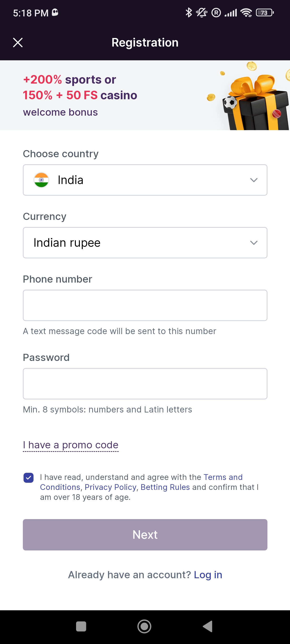Open the Choose country dropdown
This screenshot has height=644, width=290.
pyautogui.click(x=145, y=180)
